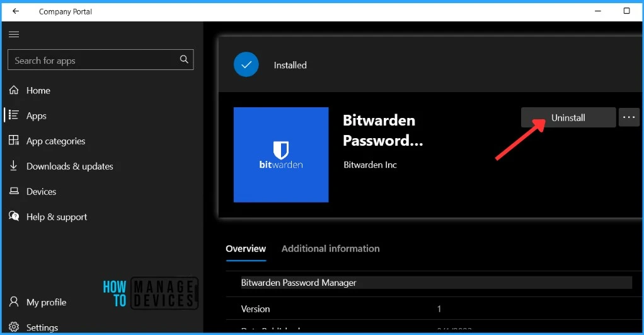Click the Home house icon

pyautogui.click(x=14, y=90)
